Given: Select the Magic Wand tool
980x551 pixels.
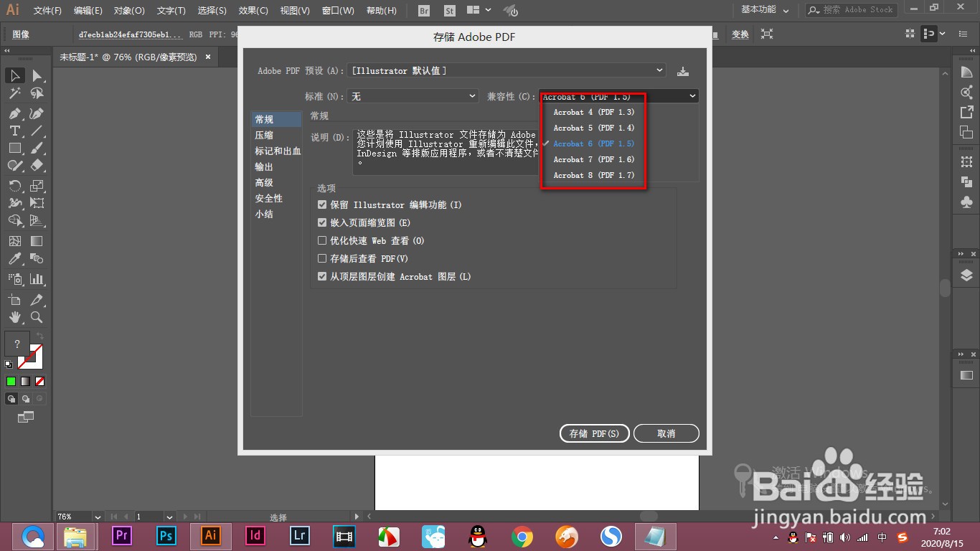Looking at the screenshot, I should tap(15, 93).
